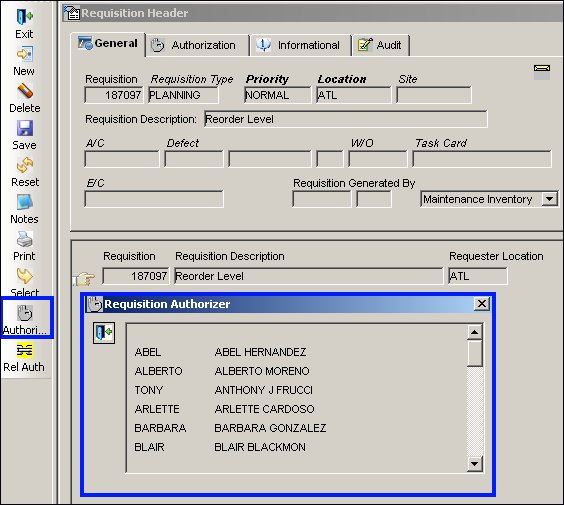Click the W/O input field

tap(378, 159)
